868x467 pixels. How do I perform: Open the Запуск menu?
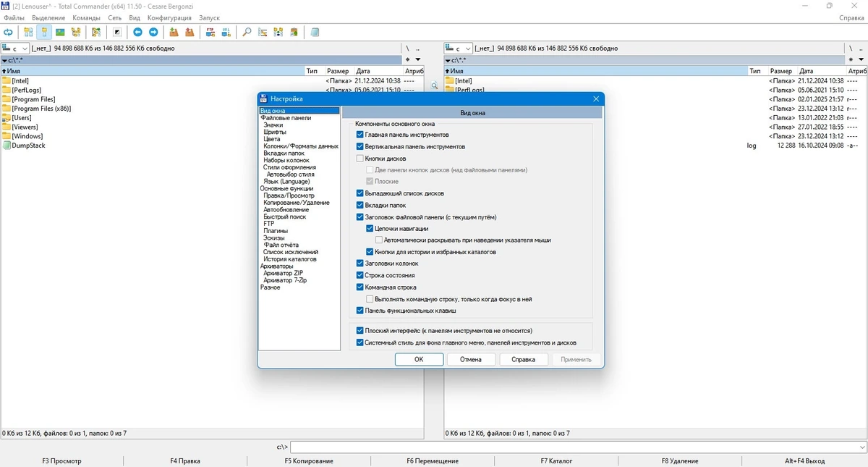(209, 17)
